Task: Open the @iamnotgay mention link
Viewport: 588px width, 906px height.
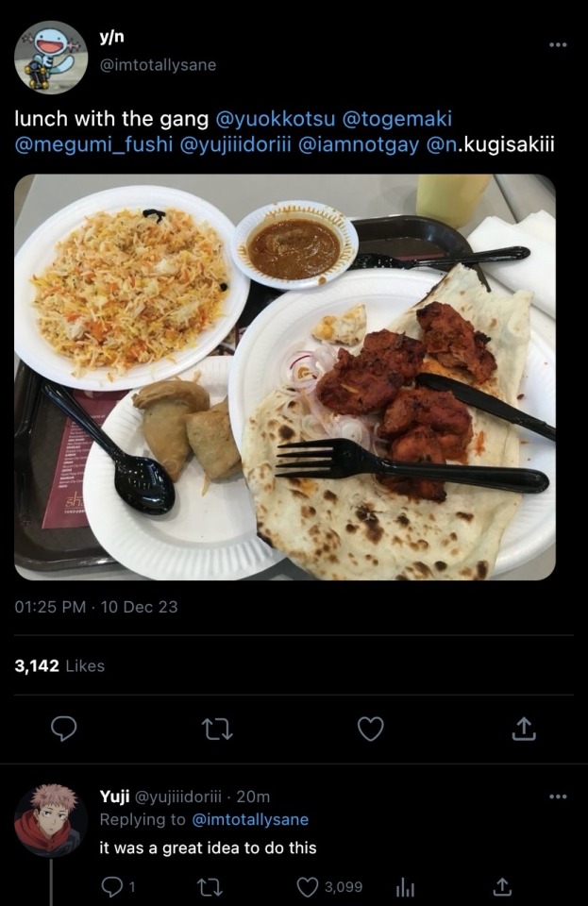Action: point(359,144)
